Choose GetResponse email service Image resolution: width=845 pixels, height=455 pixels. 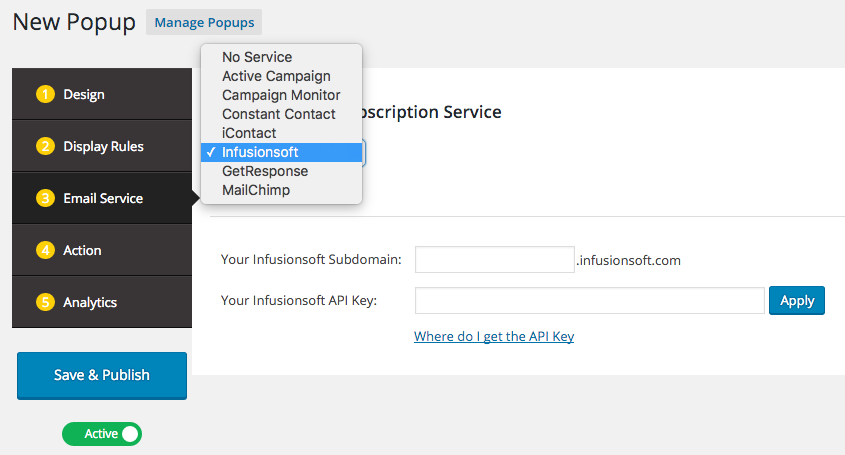(265, 171)
